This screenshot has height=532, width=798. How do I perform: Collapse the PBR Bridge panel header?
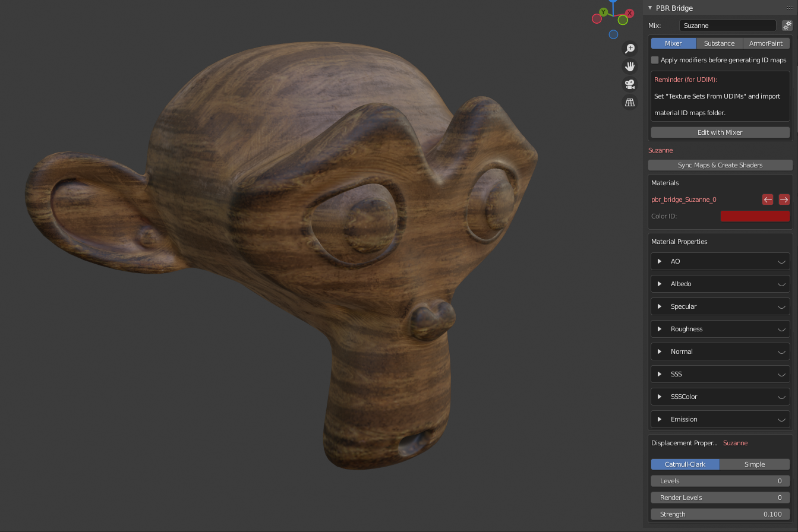point(650,8)
